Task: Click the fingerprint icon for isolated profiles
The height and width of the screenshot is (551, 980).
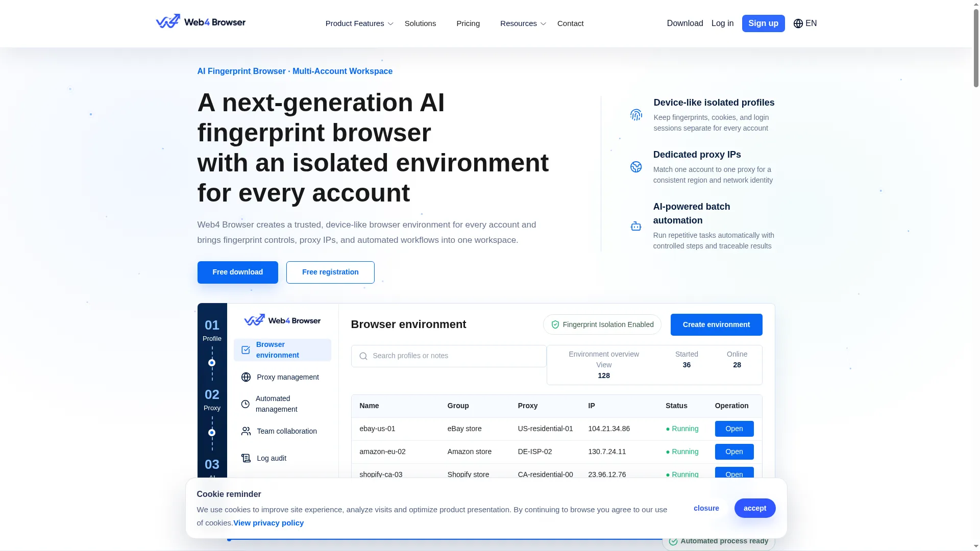Action: 636,115
